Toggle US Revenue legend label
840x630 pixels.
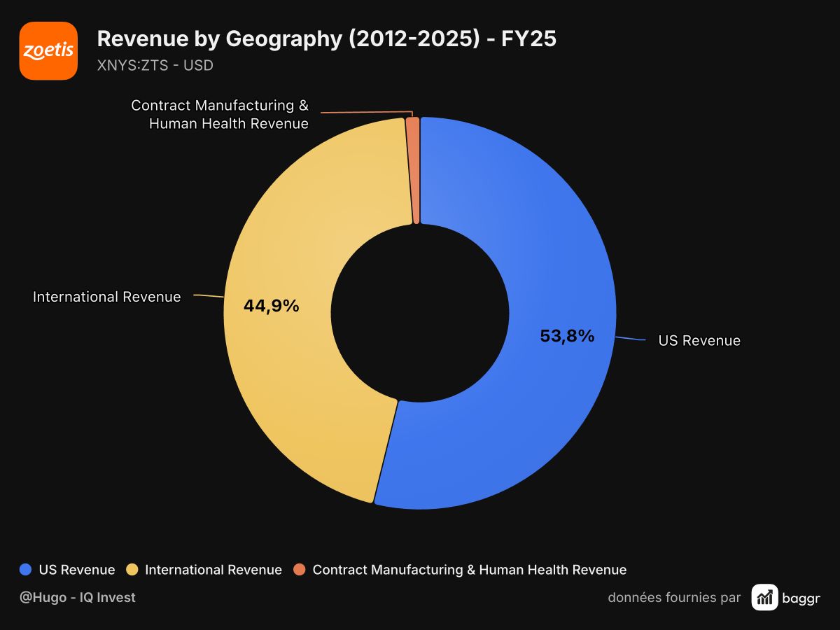coord(77,570)
